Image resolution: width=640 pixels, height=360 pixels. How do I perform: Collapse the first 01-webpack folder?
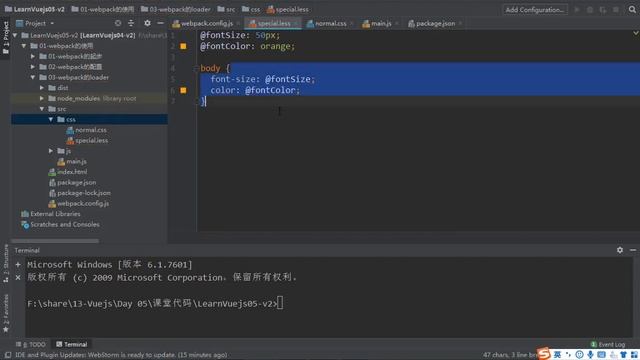[x=24, y=46]
